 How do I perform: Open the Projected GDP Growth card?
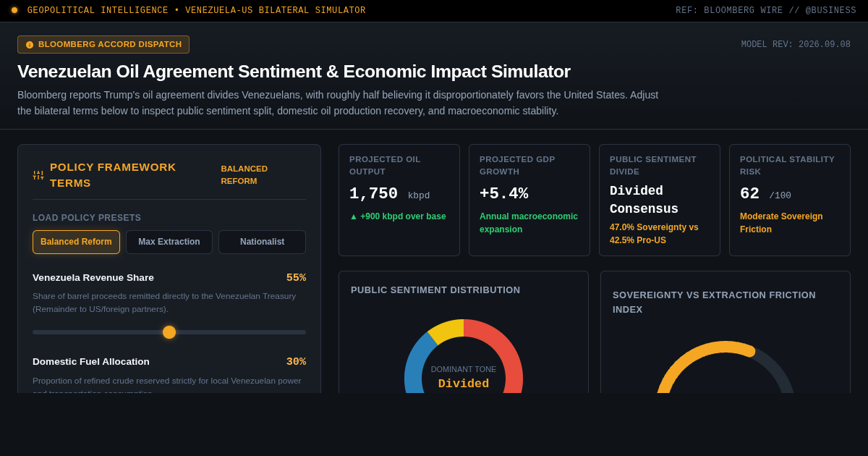529,200
